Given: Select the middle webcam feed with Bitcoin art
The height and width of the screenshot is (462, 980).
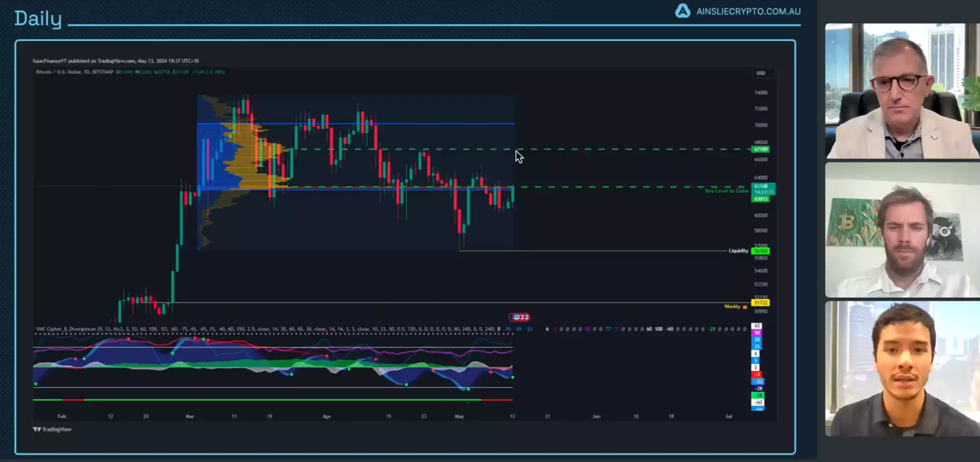Looking at the screenshot, I should coord(902,230).
